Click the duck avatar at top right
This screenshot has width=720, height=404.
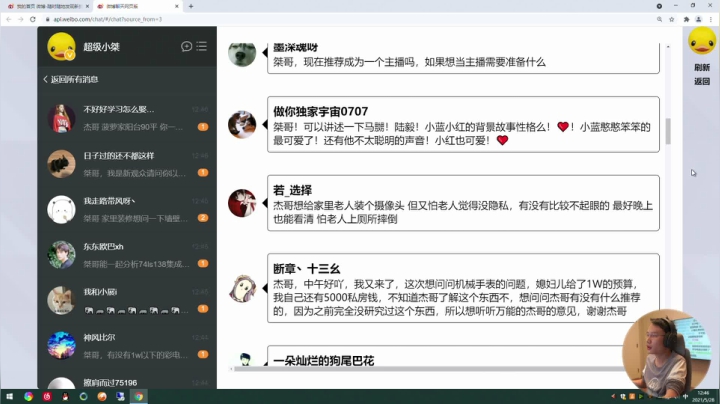click(x=702, y=41)
